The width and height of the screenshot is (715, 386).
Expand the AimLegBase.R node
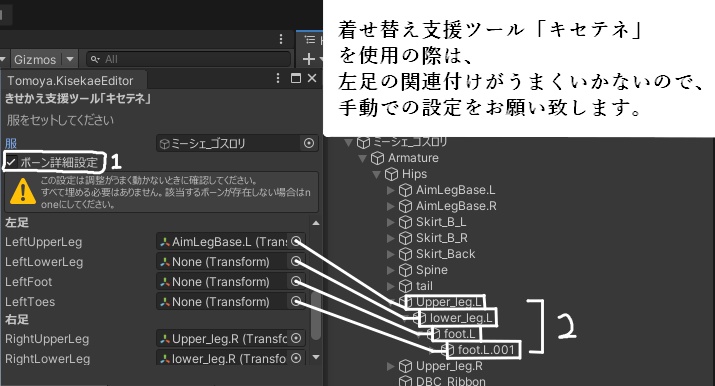click(x=390, y=206)
